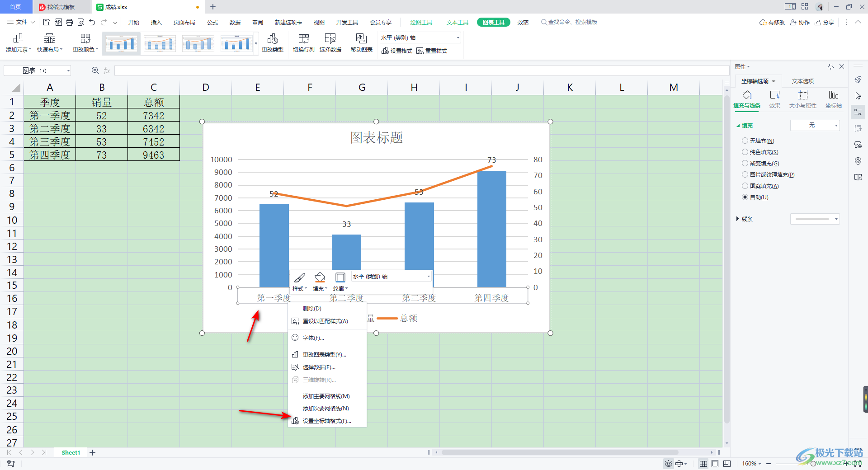868x470 pixels.
Task: Choose Font (字体) in context menu
Action: (327, 338)
